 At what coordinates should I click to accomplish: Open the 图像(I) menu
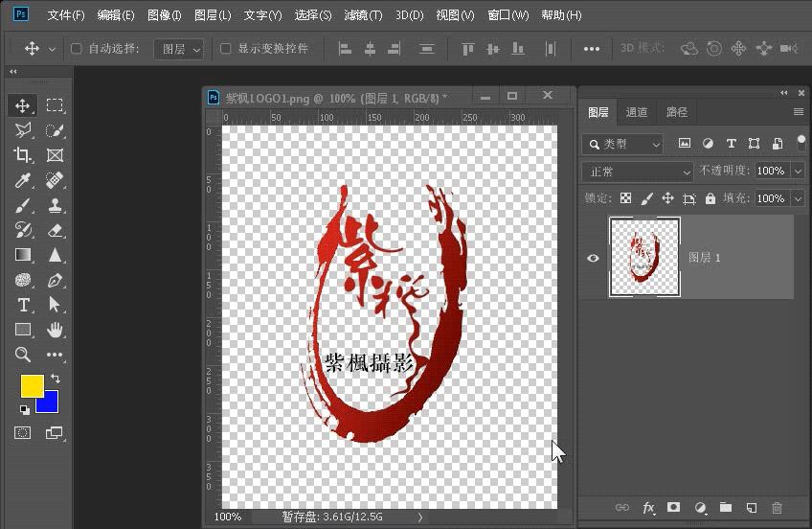164,15
